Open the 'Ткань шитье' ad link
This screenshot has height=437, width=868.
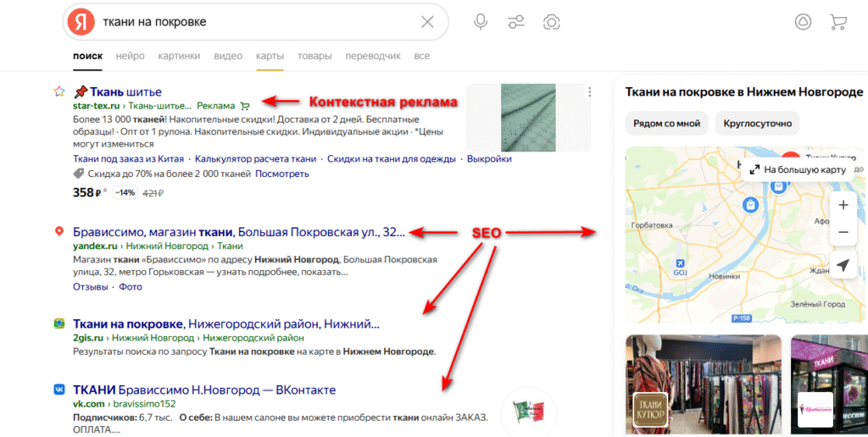pos(125,91)
